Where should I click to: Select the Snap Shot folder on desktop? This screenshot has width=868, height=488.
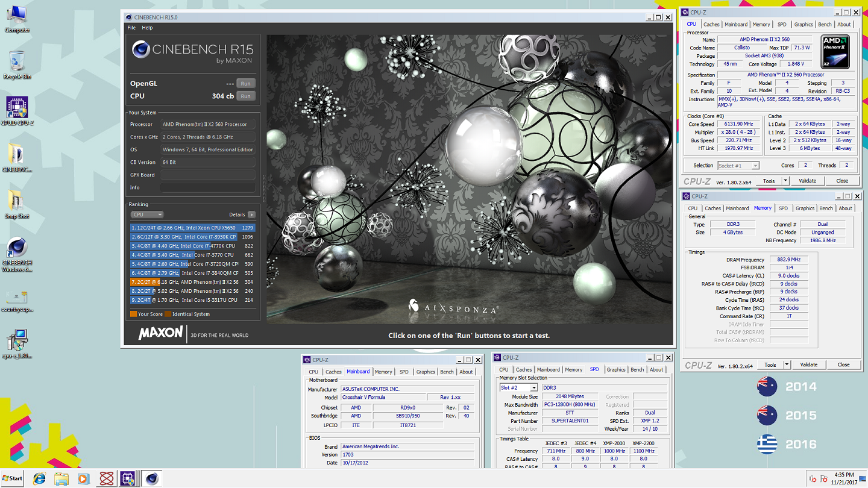click(16, 204)
